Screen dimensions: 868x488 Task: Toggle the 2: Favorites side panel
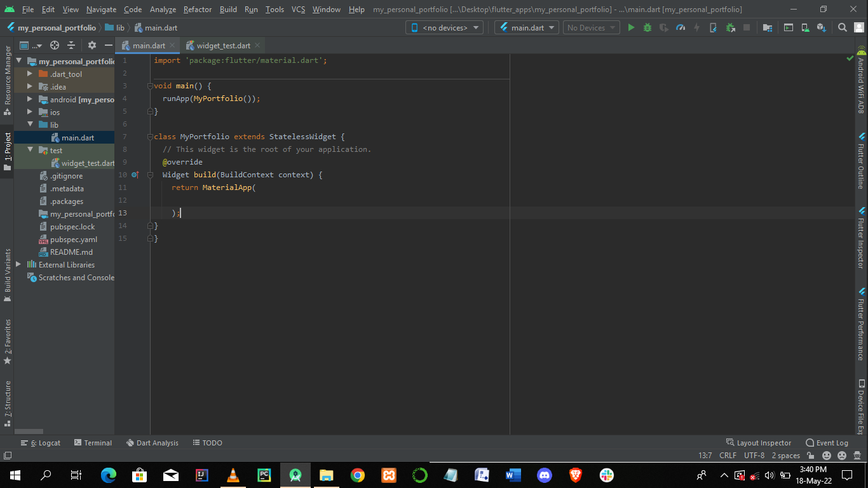[8, 341]
